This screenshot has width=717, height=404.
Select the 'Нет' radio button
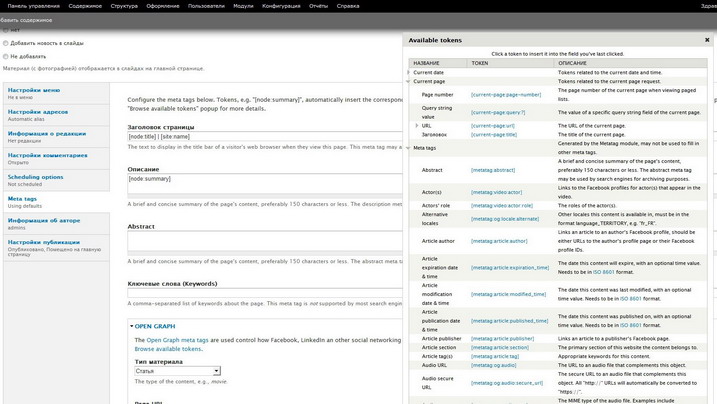click(x=6, y=30)
